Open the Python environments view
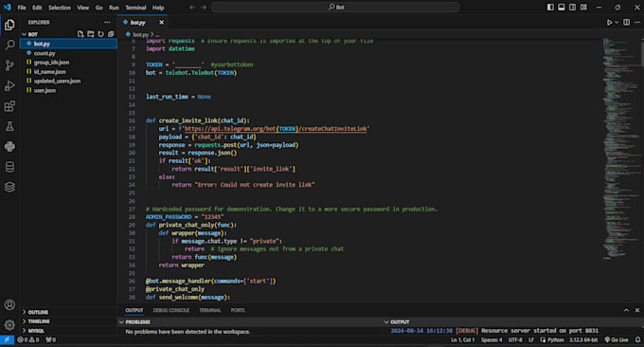Viewport: 644px width, 347px height. [9, 146]
